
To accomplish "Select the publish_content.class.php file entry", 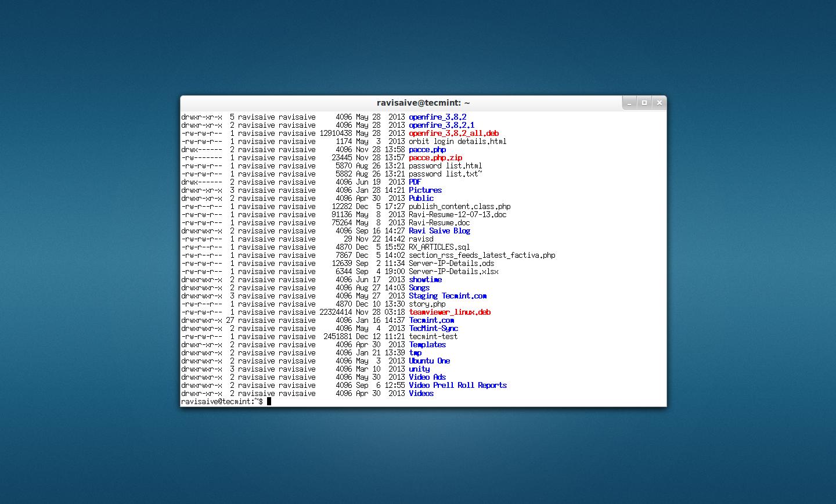I will pos(460,206).
